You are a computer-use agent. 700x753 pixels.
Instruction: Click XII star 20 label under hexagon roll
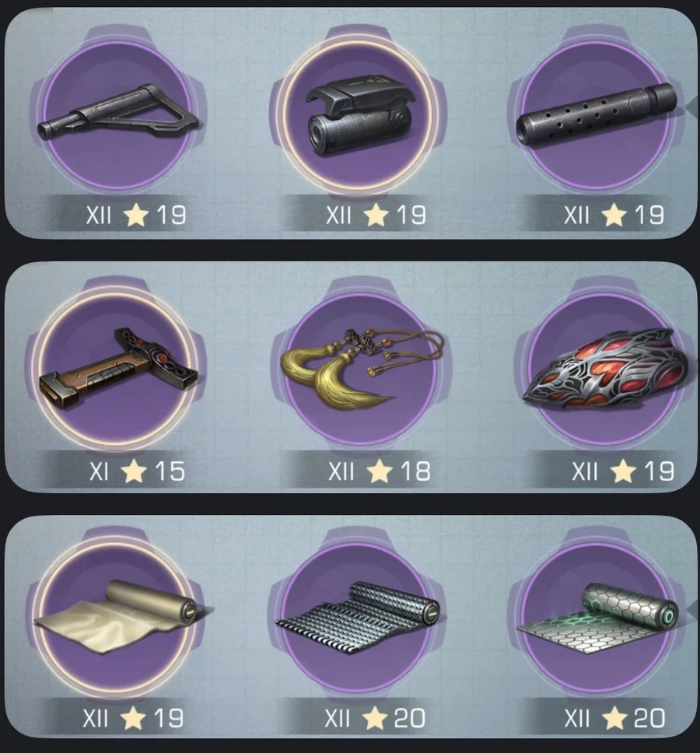(x=614, y=719)
